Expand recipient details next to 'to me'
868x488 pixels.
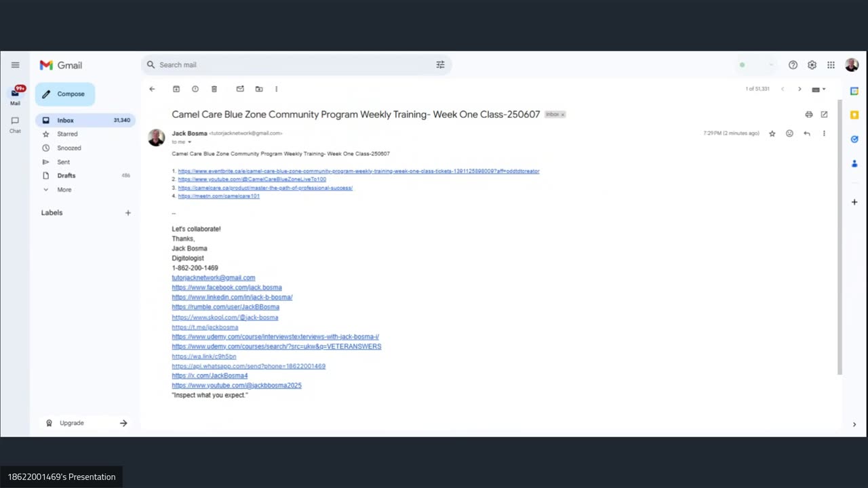click(189, 142)
